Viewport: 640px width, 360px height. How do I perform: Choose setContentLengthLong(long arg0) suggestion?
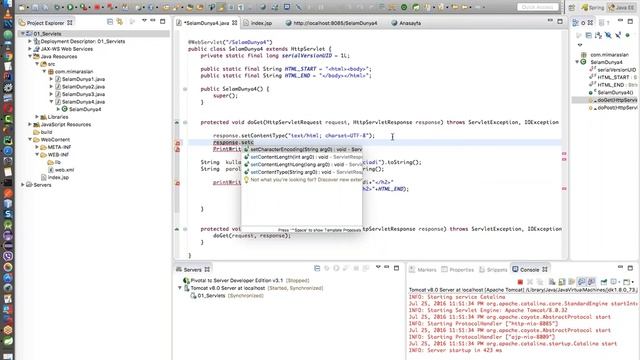coord(302,164)
